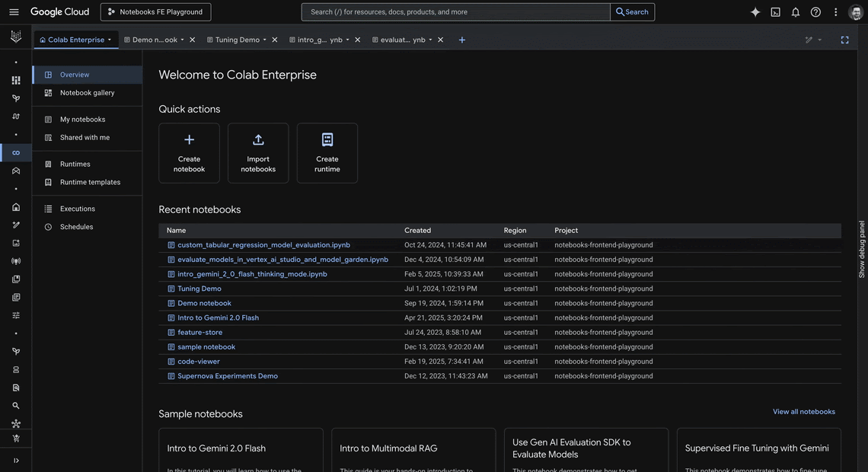The height and width of the screenshot is (472, 868).
Task: Switch to the Tuning Demo tab
Action: tap(237, 40)
